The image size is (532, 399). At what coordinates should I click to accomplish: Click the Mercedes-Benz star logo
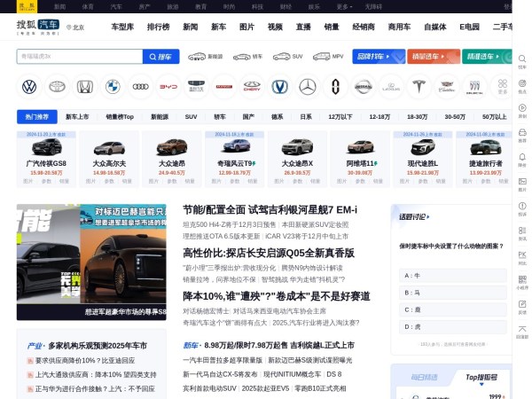click(x=308, y=87)
